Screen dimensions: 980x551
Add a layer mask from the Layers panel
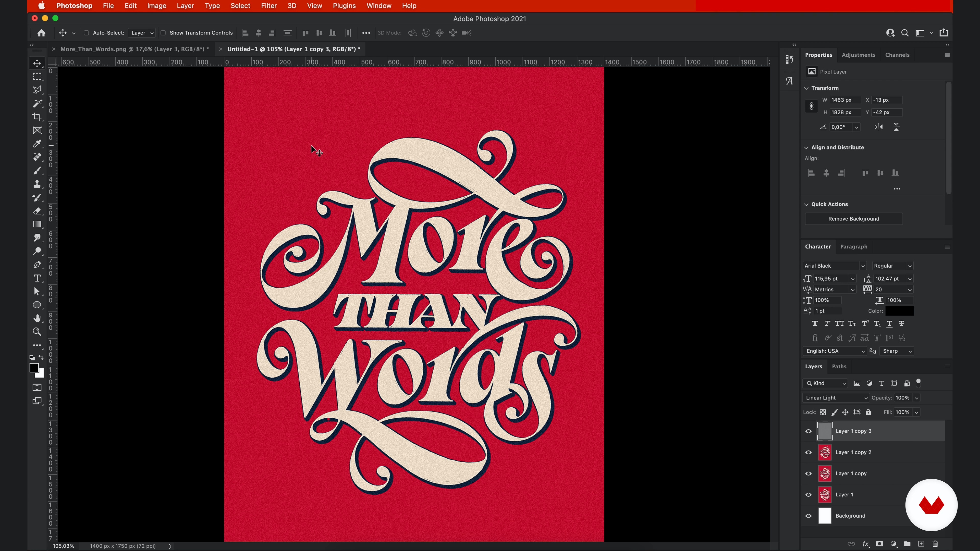coord(879,544)
